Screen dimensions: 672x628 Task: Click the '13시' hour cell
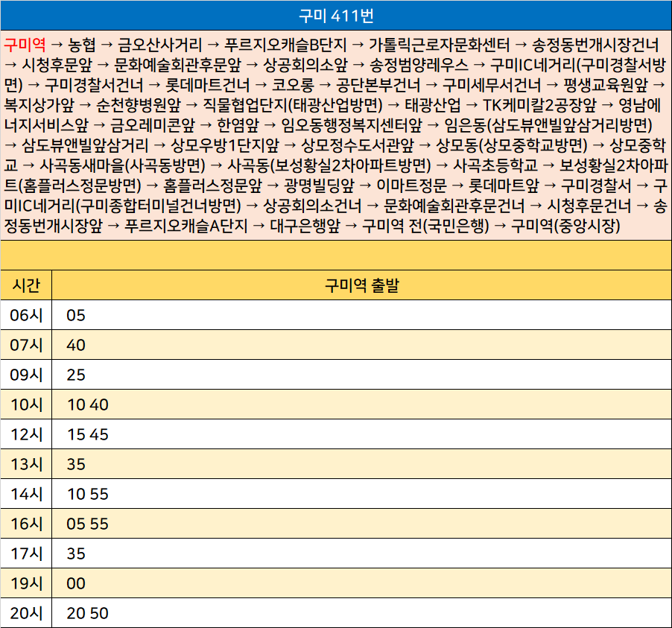pos(26,464)
